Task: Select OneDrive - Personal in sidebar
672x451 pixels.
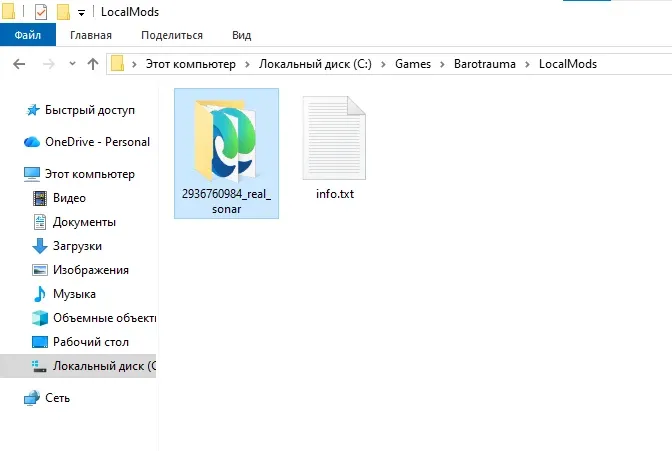Action: coord(97,142)
